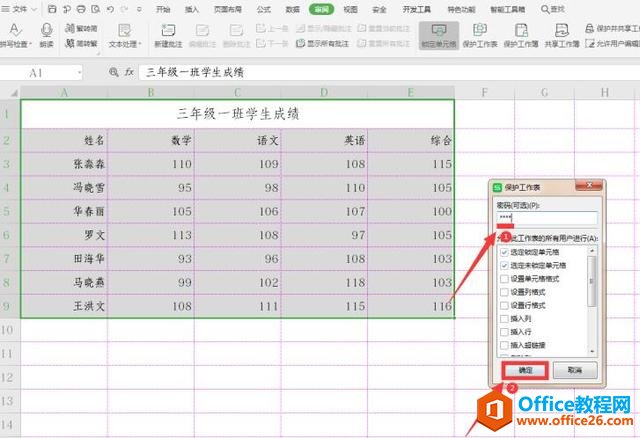
Task: Tick the 插入列 checkbox
Action: pyautogui.click(x=502, y=316)
